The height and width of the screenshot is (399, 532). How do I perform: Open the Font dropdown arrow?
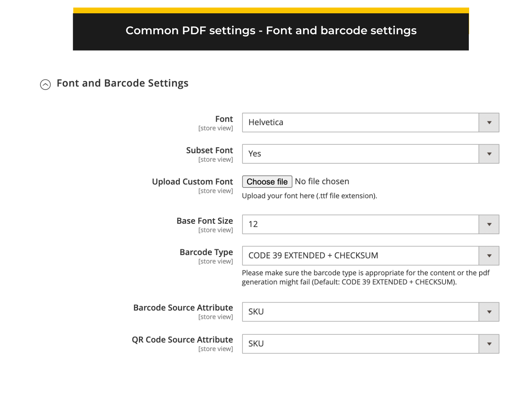[x=489, y=122]
